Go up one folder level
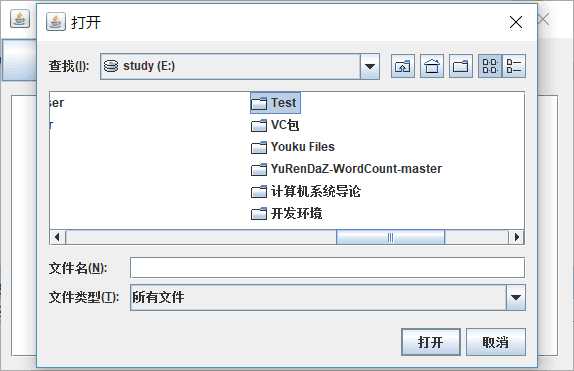Screen dimensions: 574x371 click(403, 66)
